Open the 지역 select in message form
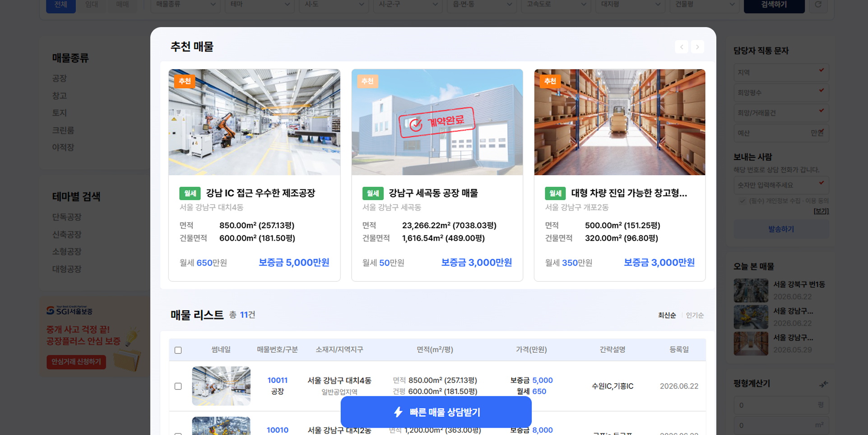Viewport: 868px width, 435px height. (781, 72)
